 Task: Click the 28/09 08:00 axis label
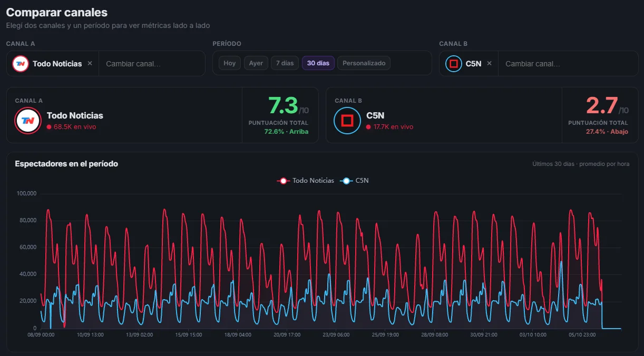coord(434,334)
